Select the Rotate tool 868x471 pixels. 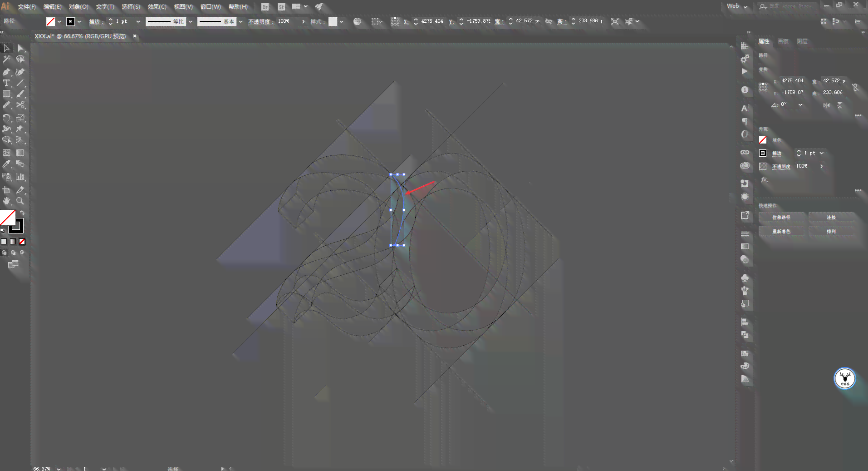[6, 118]
